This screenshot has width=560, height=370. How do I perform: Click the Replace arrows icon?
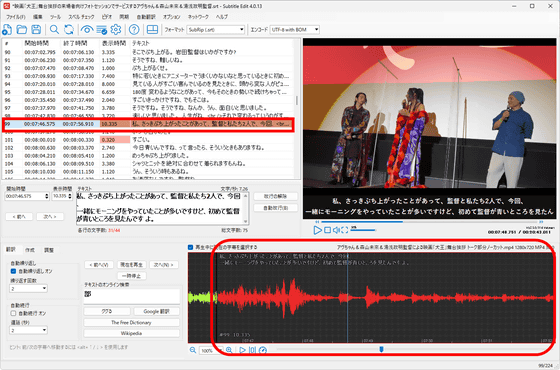[69, 30]
